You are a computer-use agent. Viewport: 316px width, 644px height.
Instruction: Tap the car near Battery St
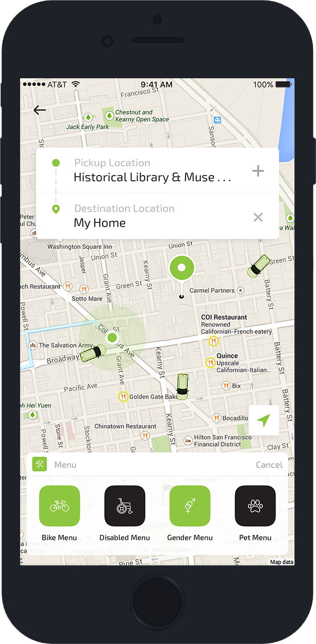click(x=258, y=266)
